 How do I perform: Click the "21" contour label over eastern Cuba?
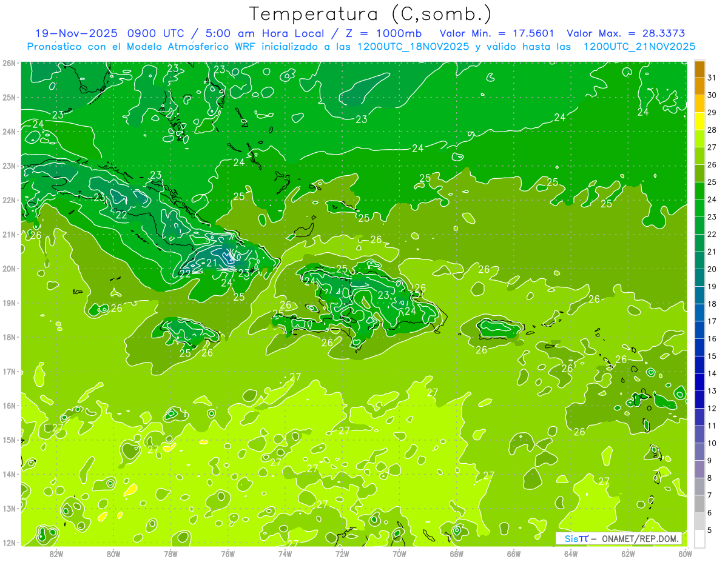[x=212, y=263]
